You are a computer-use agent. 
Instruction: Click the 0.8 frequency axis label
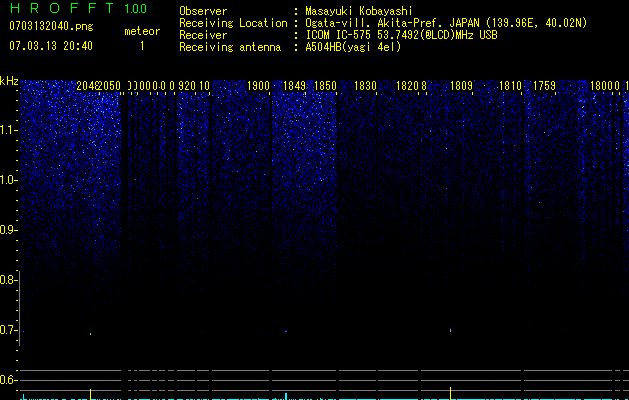click(x=9, y=280)
